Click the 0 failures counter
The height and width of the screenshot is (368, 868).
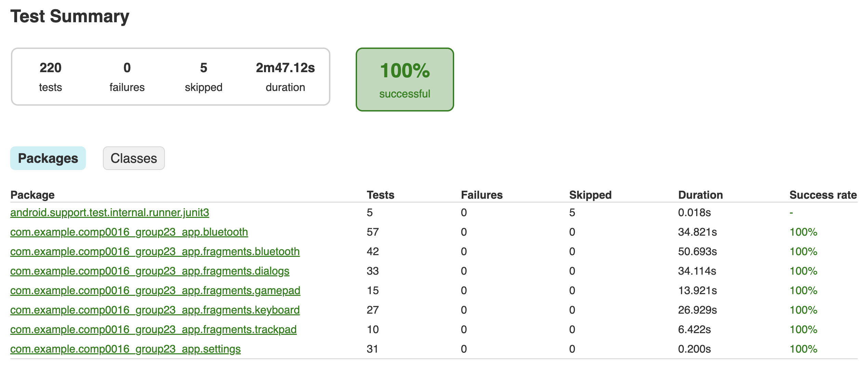pos(127,77)
